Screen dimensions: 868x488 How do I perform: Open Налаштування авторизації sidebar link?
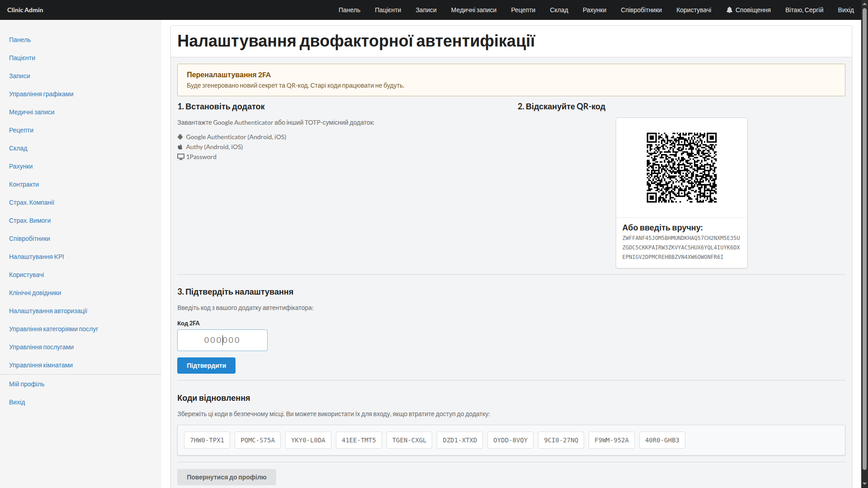coord(48,311)
